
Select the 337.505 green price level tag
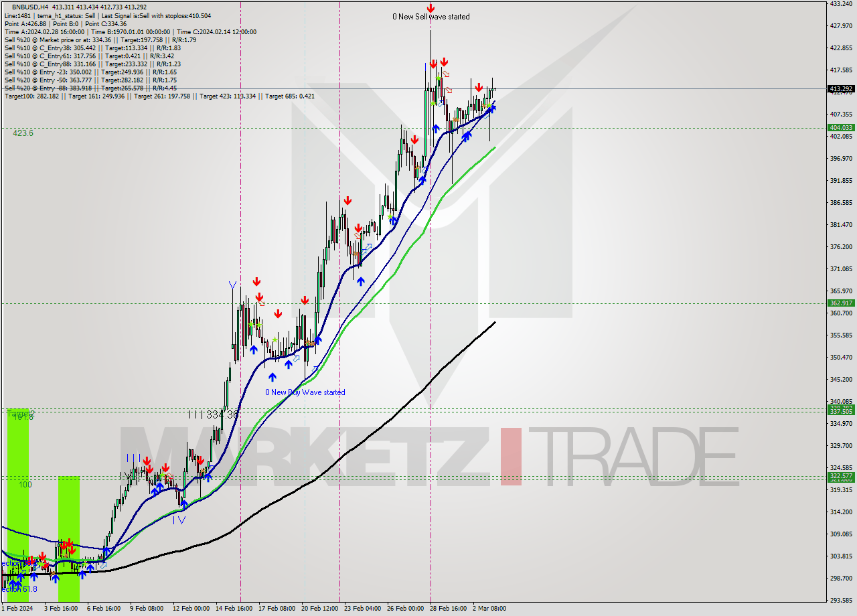[x=841, y=411]
